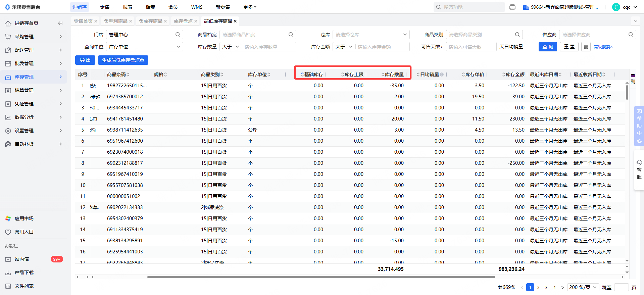Collapse the sidebar using the fold icon
The image size is (644, 295).
[60, 23]
